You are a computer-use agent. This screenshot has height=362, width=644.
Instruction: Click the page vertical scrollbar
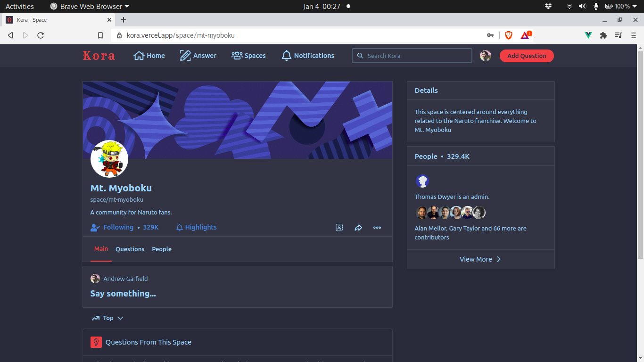point(640,151)
